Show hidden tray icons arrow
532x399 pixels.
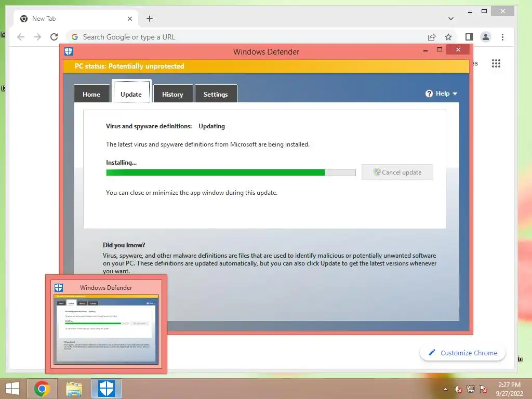pyautogui.click(x=445, y=389)
